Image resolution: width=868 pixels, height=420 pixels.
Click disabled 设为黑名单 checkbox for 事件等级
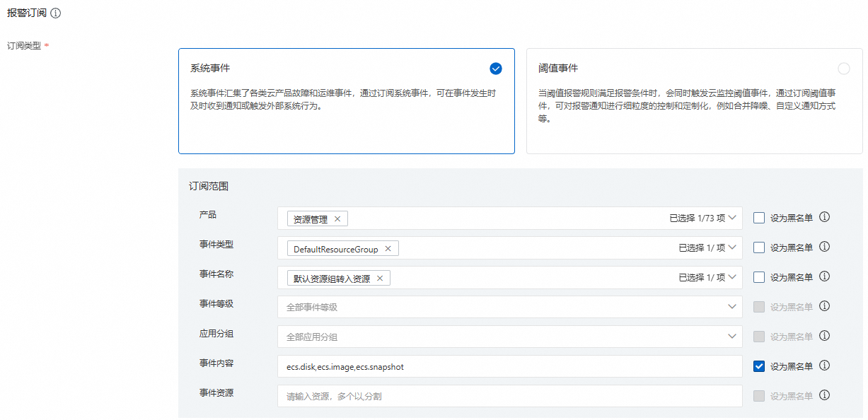pyautogui.click(x=759, y=307)
